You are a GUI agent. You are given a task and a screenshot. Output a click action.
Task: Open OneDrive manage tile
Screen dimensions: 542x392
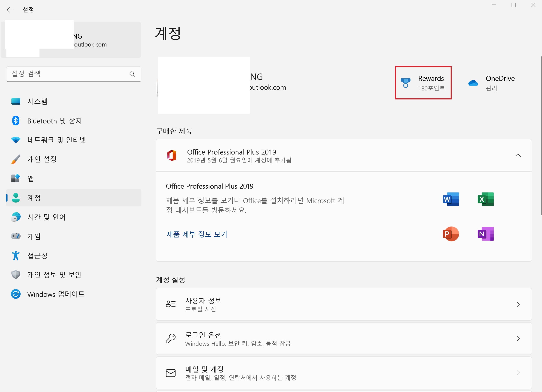[491, 83]
